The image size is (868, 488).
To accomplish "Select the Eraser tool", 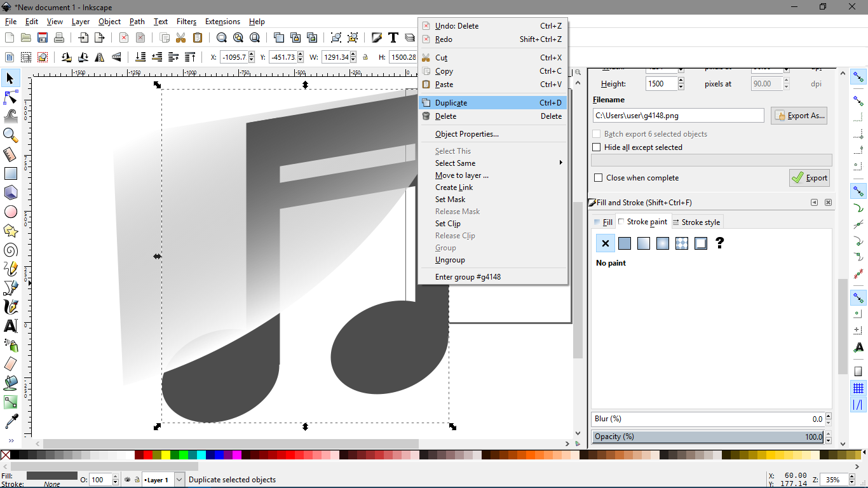I will 11,364.
